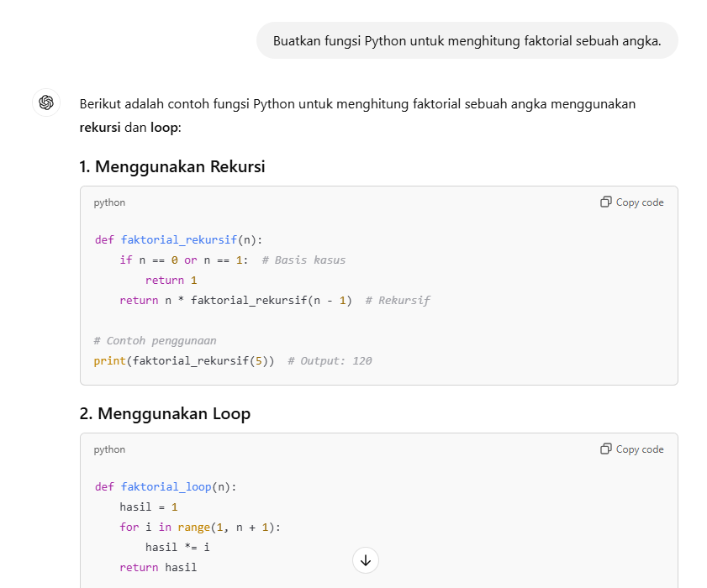This screenshot has height=588, width=707.
Task: Click the '# Basis kasus' comment
Action: tap(304, 260)
